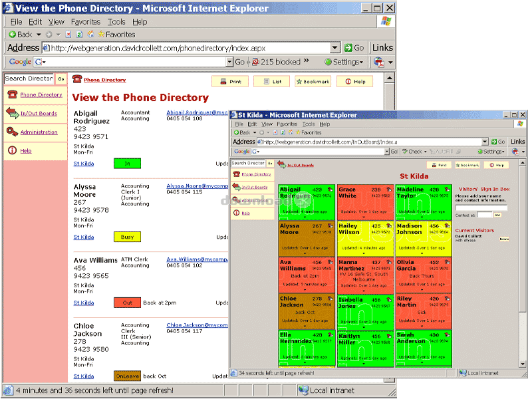Image resolution: width=532 pixels, height=399 pixels.
Task: Click the Search Directory input in Phone Directory window
Action: [x=29, y=78]
